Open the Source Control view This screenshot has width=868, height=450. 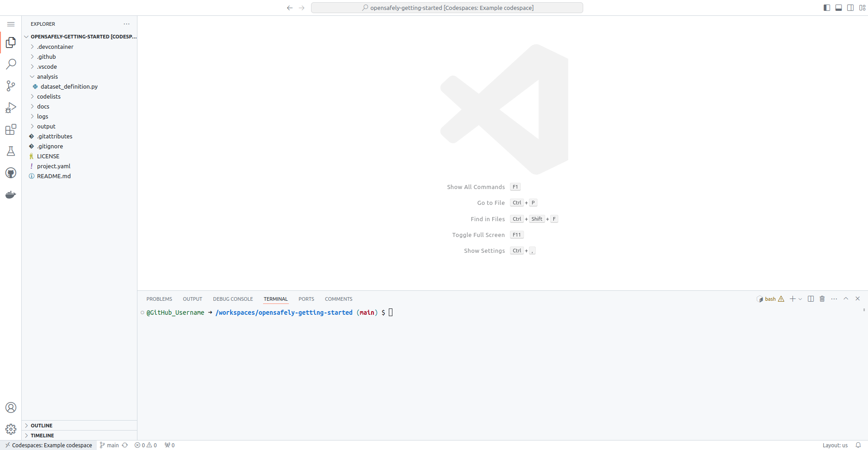pyautogui.click(x=11, y=86)
